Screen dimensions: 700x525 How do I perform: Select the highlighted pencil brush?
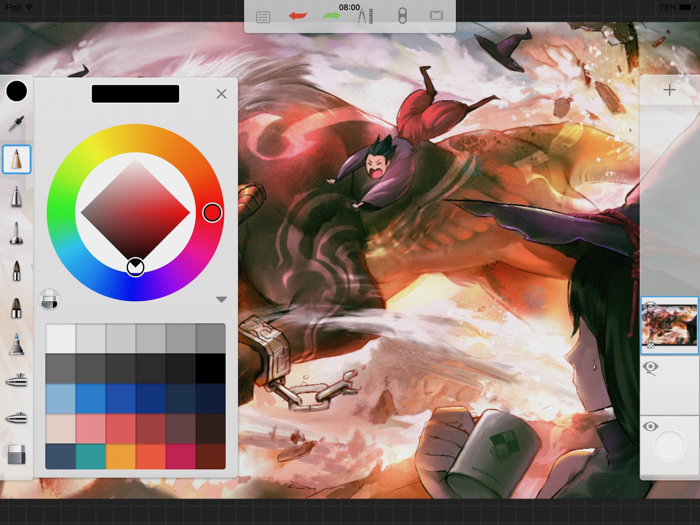click(17, 159)
